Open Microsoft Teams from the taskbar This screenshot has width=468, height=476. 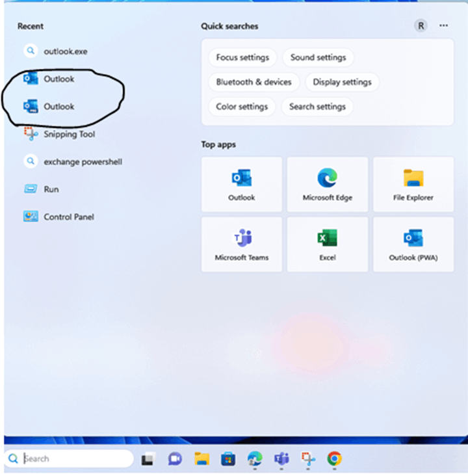pyautogui.click(x=281, y=458)
